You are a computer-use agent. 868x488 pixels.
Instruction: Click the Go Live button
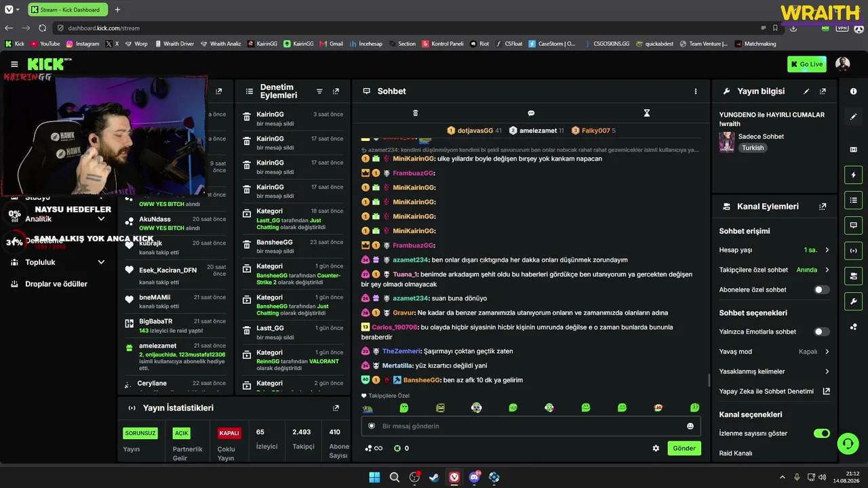806,64
